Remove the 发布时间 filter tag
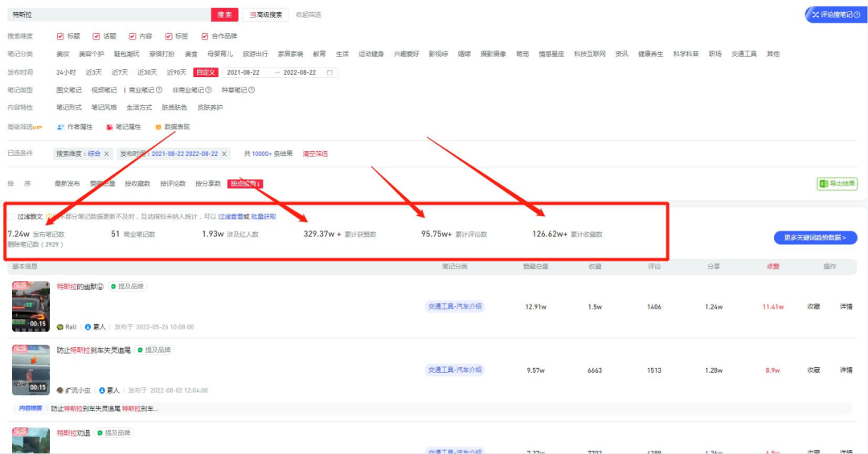868x454 pixels. [x=224, y=153]
